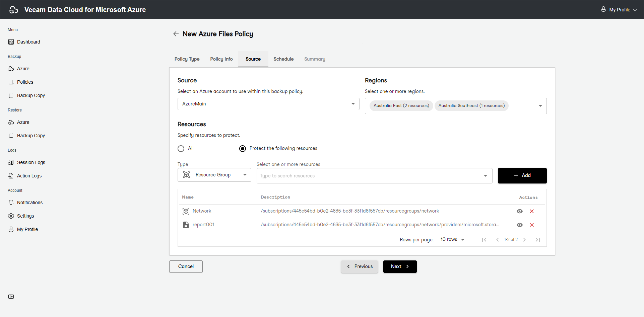Collapse the sidebar with the panel icon
Image resolution: width=644 pixels, height=317 pixels.
click(11, 297)
